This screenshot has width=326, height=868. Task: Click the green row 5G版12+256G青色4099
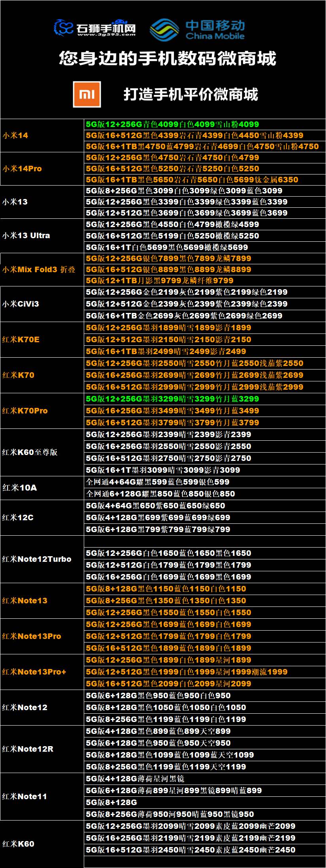point(205,124)
